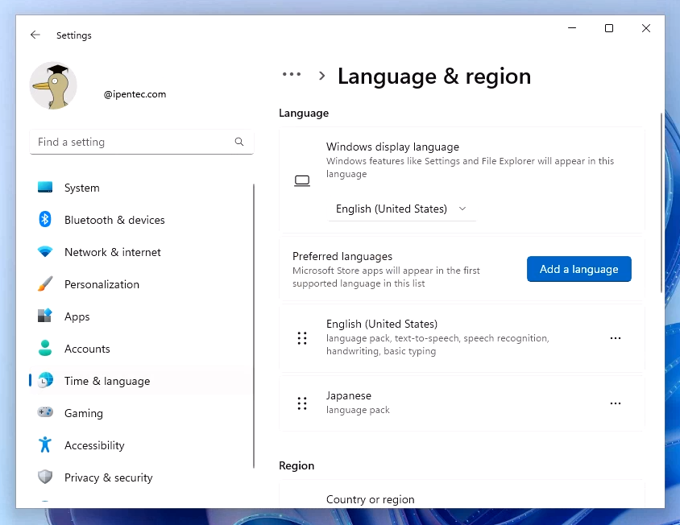Image resolution: width=680 pixels, height=525 pixels.
Task: Click the Region section heading
Action: coord(297,466)
